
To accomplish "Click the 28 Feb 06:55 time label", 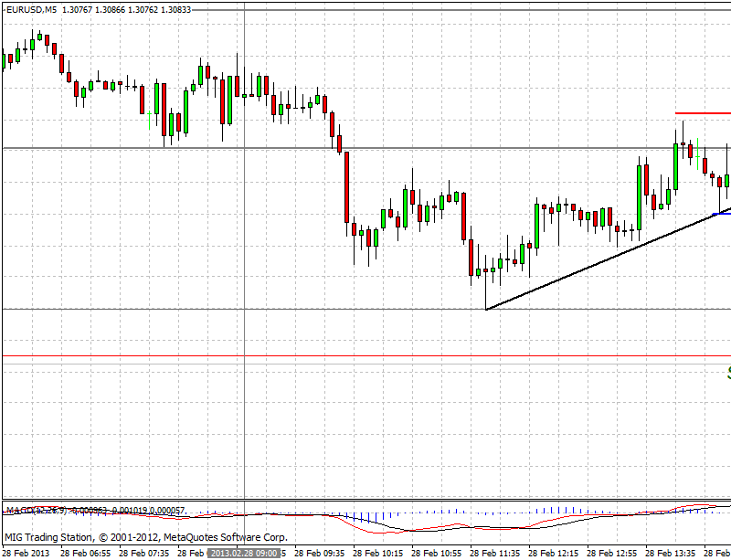I will (x=86, y=553).
